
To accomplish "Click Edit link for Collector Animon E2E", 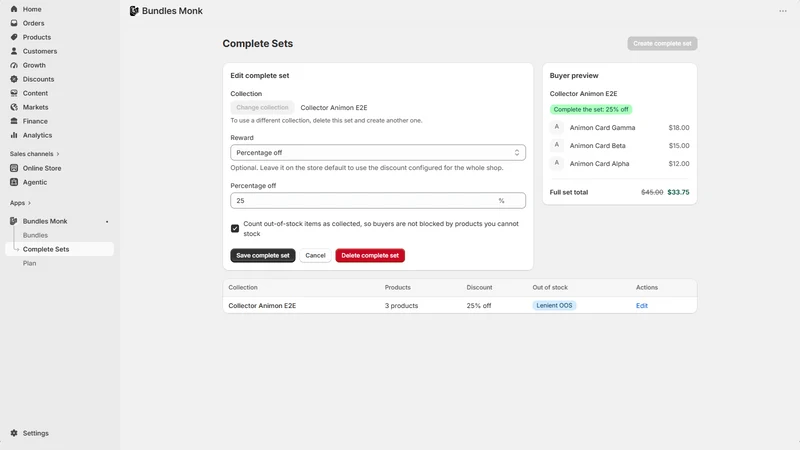I will point(641,306).
